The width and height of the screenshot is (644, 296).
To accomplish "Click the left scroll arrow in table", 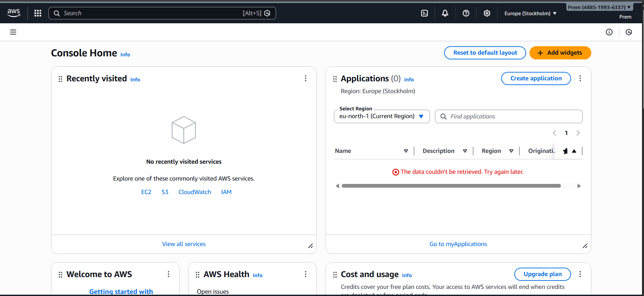I will [337, 186].
